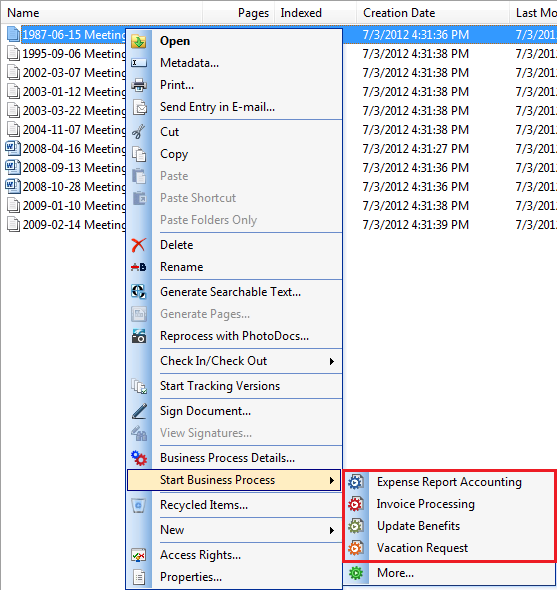
Task: Expand the Start Business Process submenu arrow
Action: click(332, 480)
